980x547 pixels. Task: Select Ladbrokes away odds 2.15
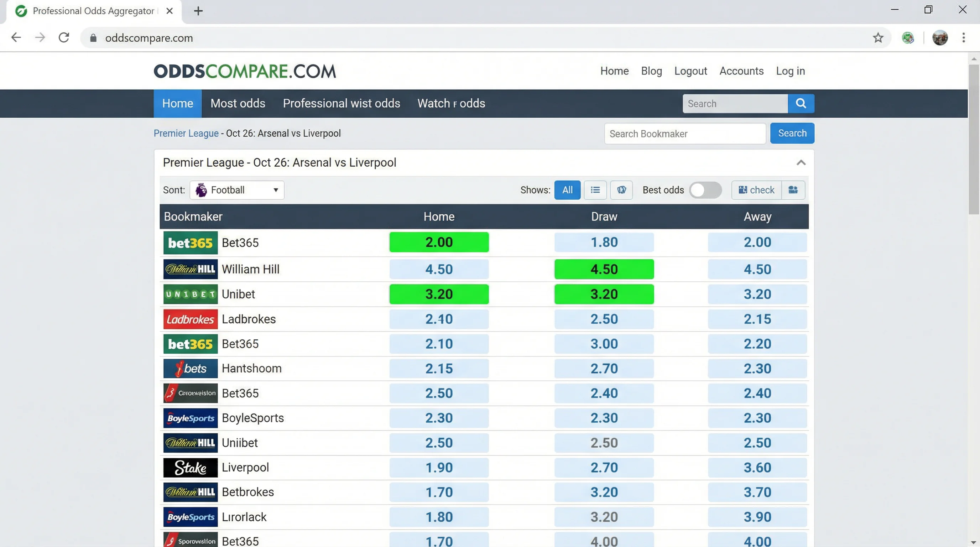coord(757,319)
